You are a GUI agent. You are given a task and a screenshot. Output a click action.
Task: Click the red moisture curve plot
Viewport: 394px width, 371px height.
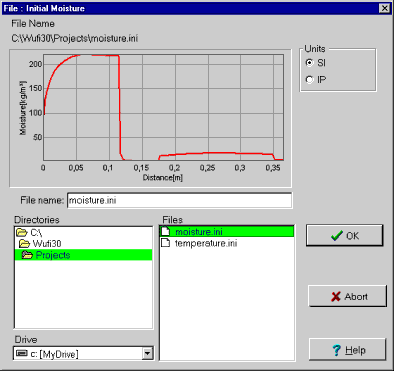pos(163,107)
